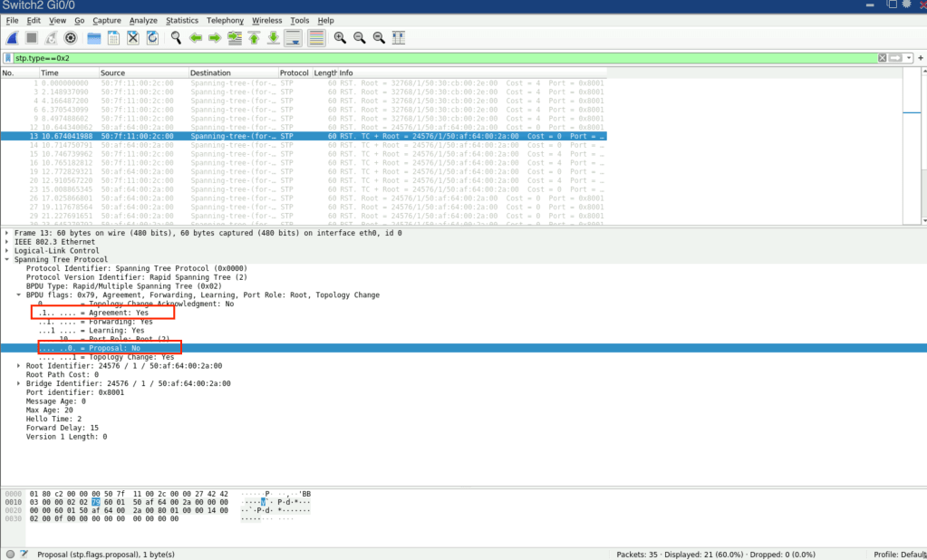
Task: Zoom in on packet text
Action: click(340, 38)
